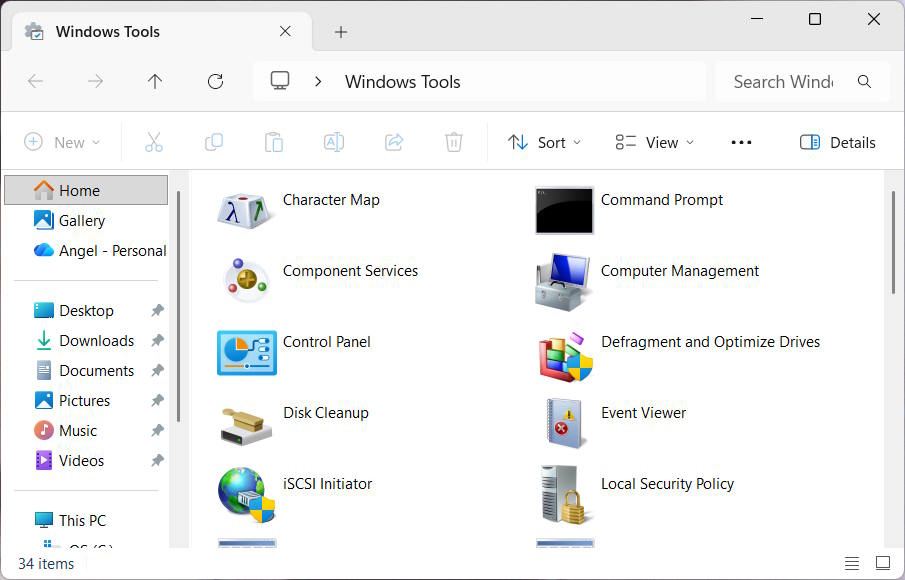The image size is (905, 580).
Task: Open Component Services
Action: tap(350, 271)
